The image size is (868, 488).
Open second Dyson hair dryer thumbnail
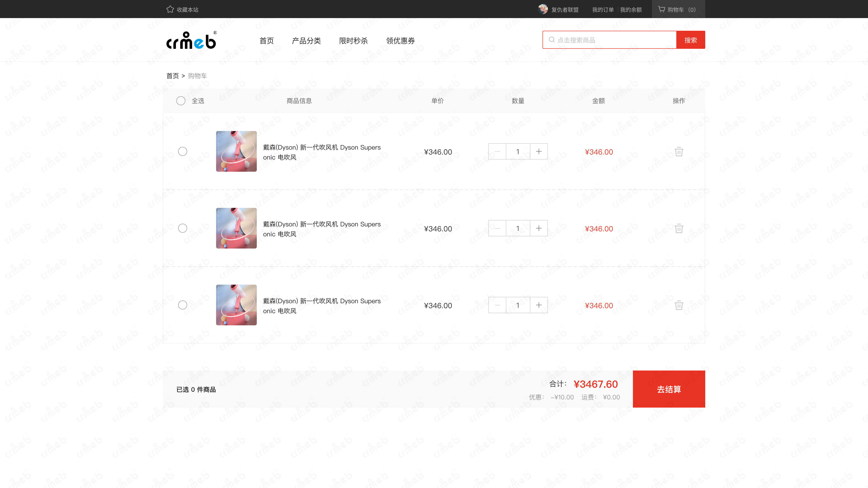click(236, 228)
